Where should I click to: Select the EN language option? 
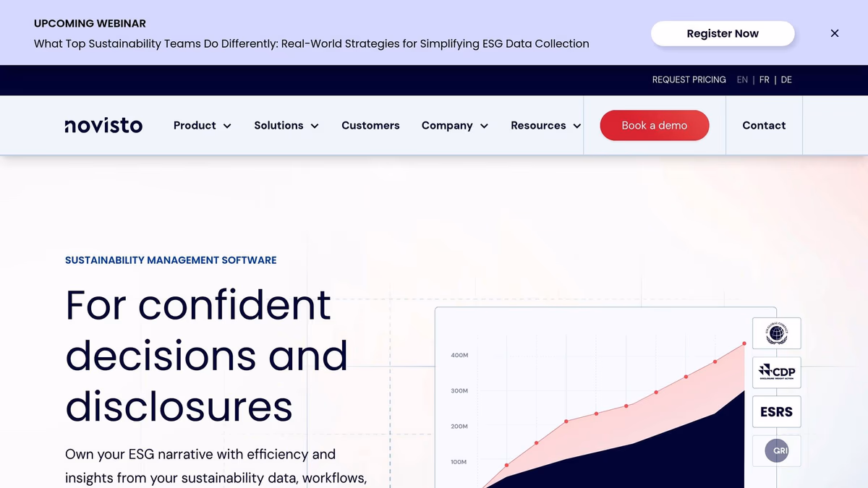click(742, 80)
